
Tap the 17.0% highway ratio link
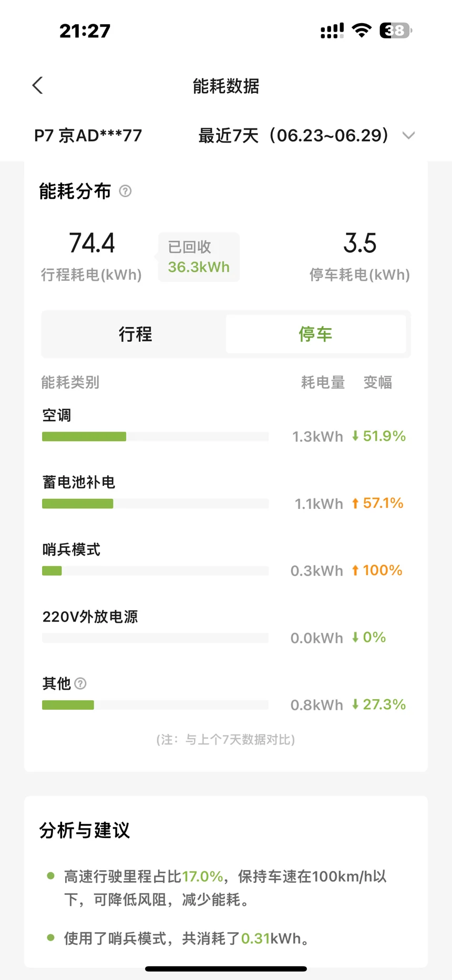point(202,876)
